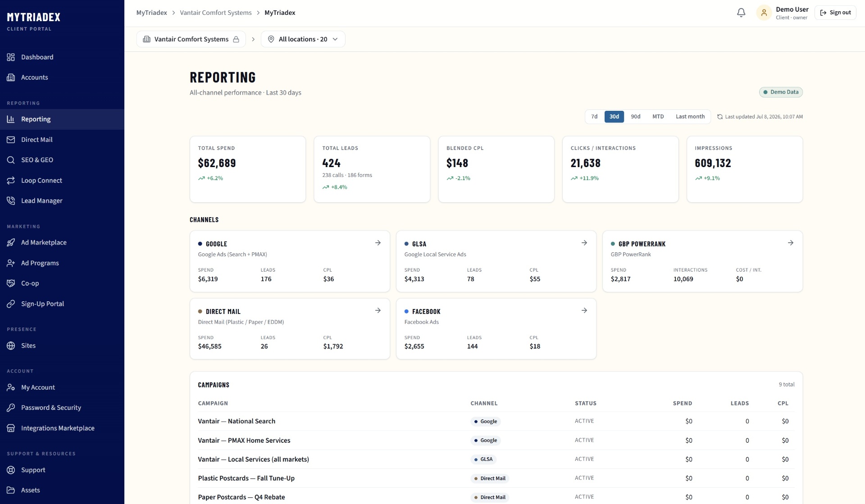Open Vantair — Local Services (all markets) campaign
865x504 pixels.
[x=254, y=459]
